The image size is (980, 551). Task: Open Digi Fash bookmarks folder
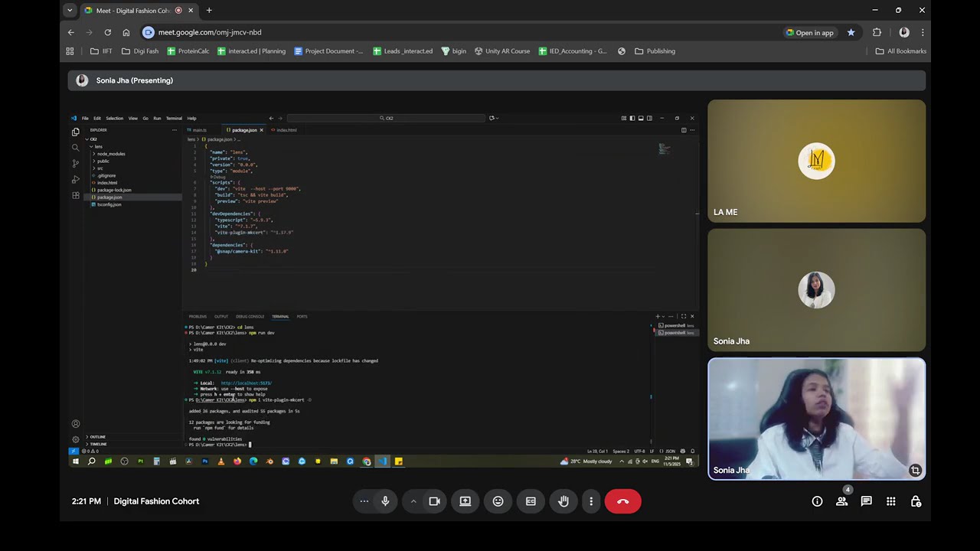click(140, 51)
